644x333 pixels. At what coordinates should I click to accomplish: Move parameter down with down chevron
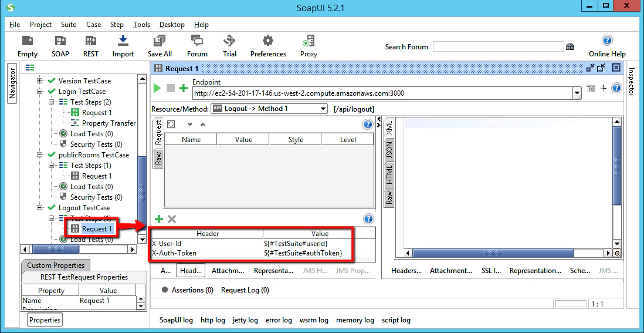pos(190,124)
